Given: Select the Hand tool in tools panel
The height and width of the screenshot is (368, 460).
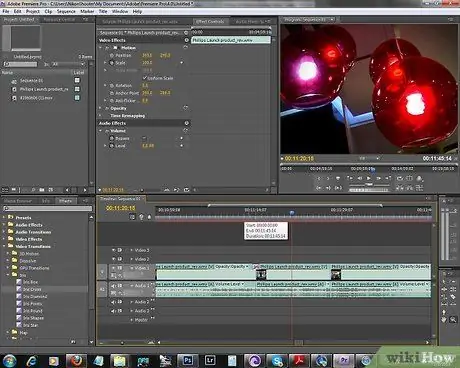Looking at the screenshot, I should tap(444, 319).
